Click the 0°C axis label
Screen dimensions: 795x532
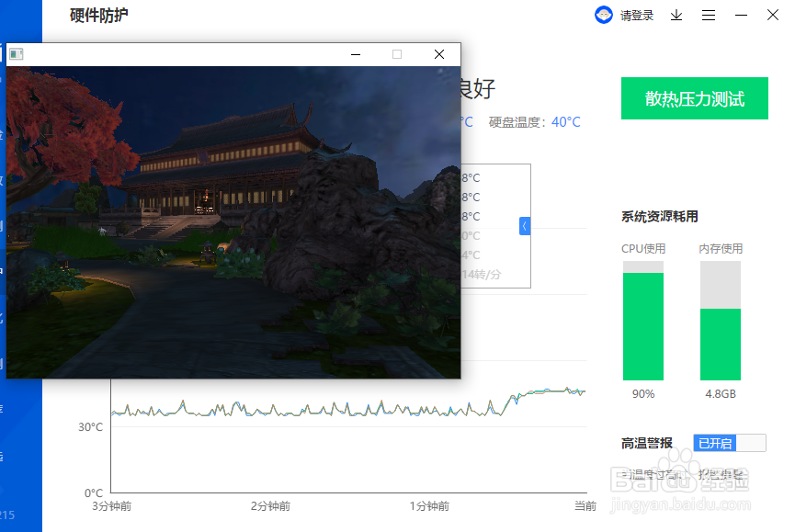click(94, 493)
